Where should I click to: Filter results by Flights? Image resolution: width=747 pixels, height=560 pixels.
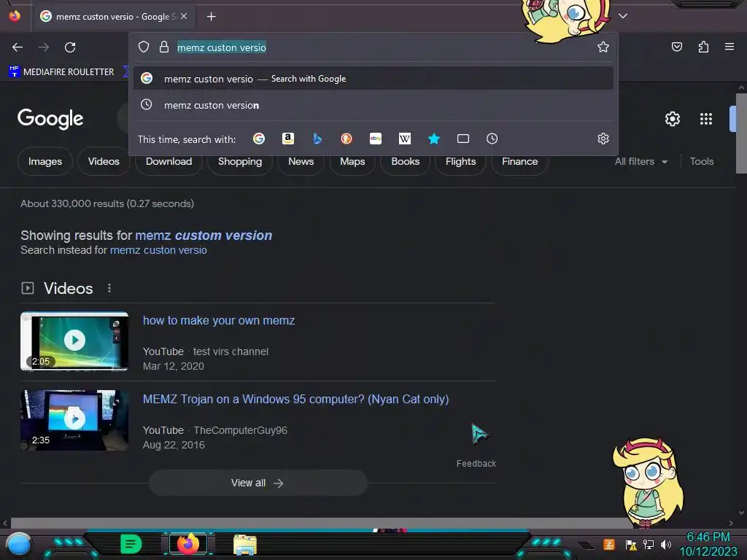461,161
